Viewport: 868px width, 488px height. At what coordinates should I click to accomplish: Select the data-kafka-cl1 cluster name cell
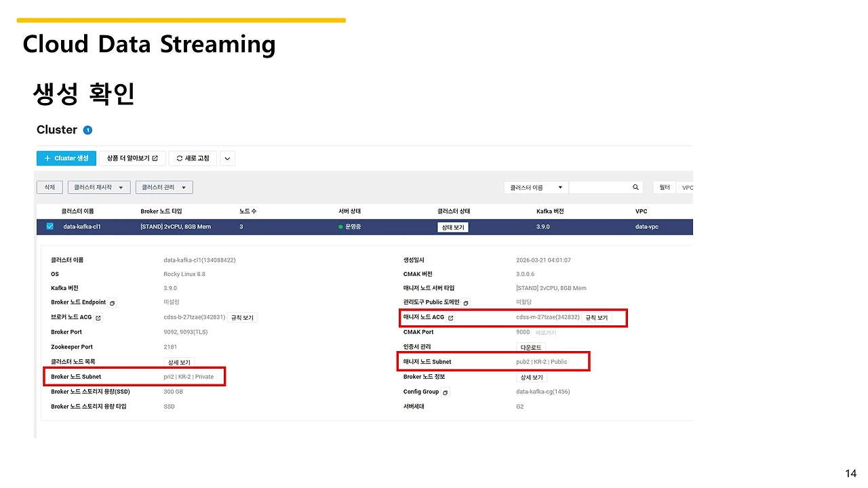pyautogui.click(x=82, y=226)
